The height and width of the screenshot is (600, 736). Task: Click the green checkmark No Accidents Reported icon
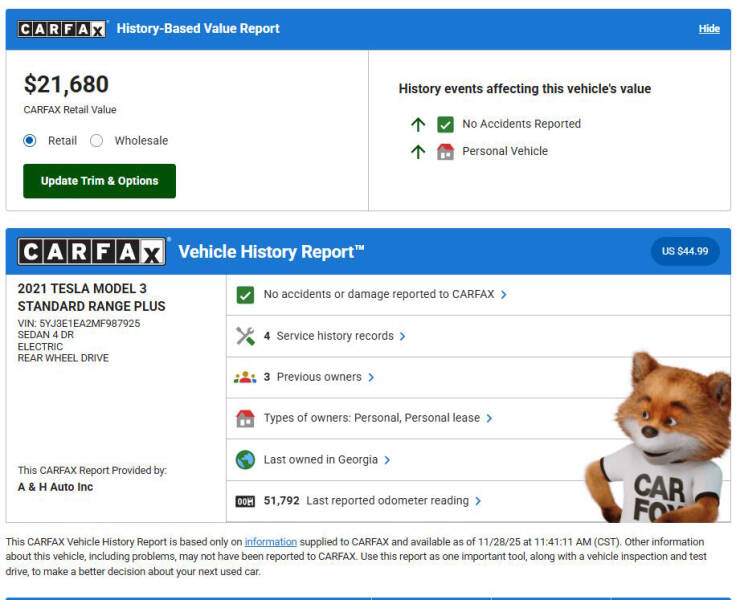tap(445, 124)
